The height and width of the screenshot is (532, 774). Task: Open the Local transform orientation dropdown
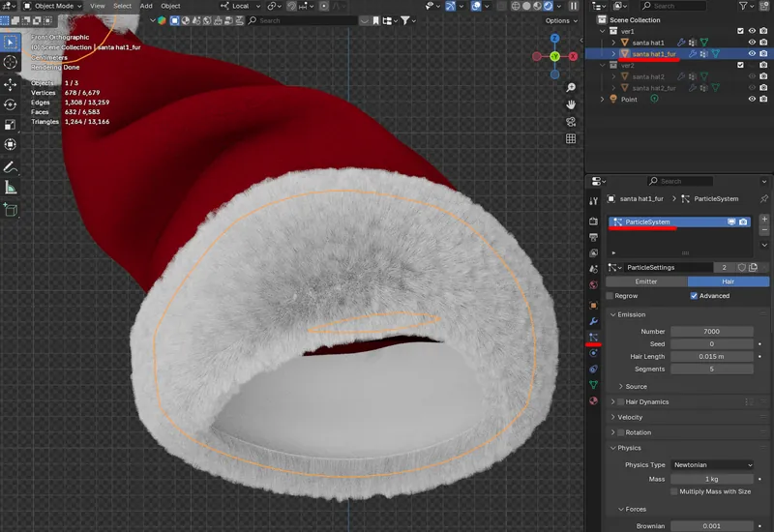pos(240,6)
